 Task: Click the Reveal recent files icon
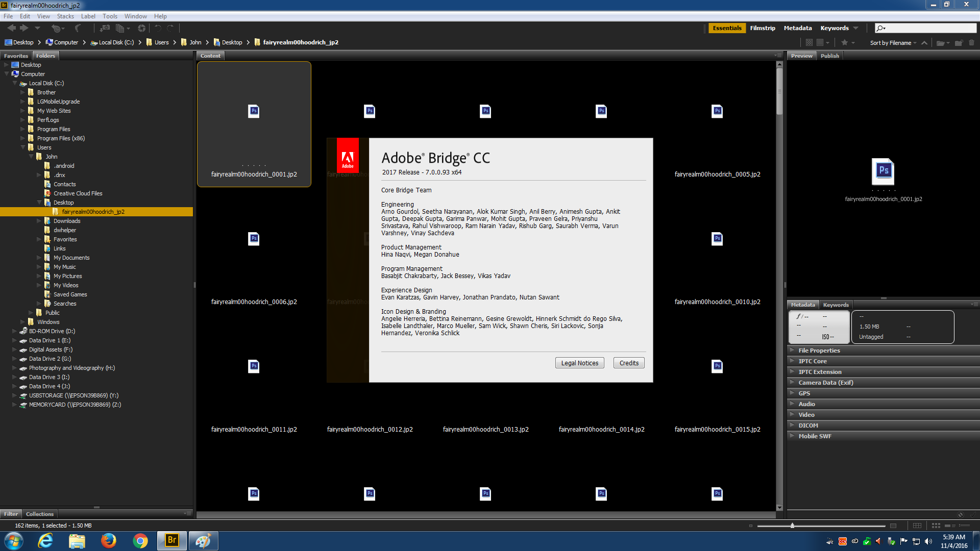click(56, 28)
